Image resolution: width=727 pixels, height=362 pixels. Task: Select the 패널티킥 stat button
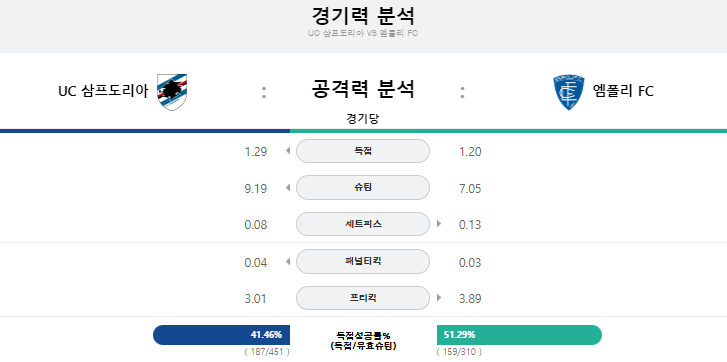pos(363,261)
